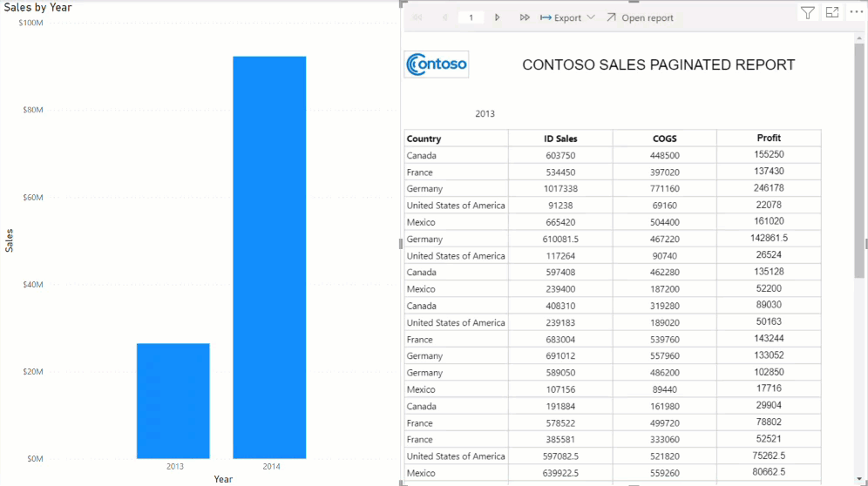Click ID Sales value 385581
The height and width of the screenshot is (486, 868).
[560, 440]
